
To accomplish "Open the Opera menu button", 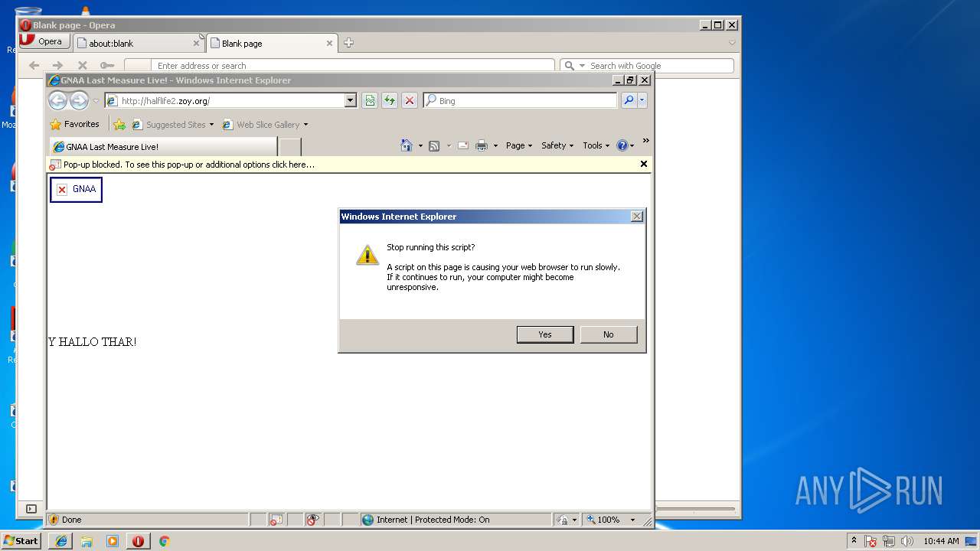I will coord(44,41).
